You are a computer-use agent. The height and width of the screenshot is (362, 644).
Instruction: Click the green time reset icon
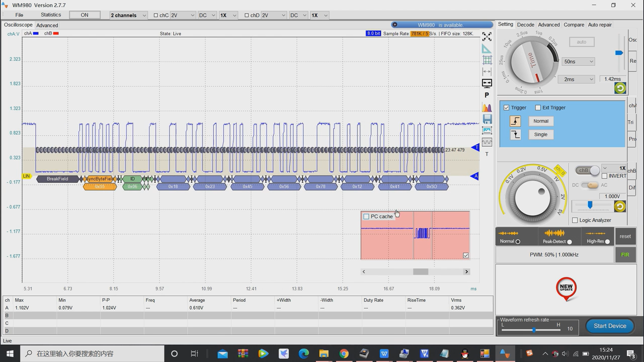[620, 88]
